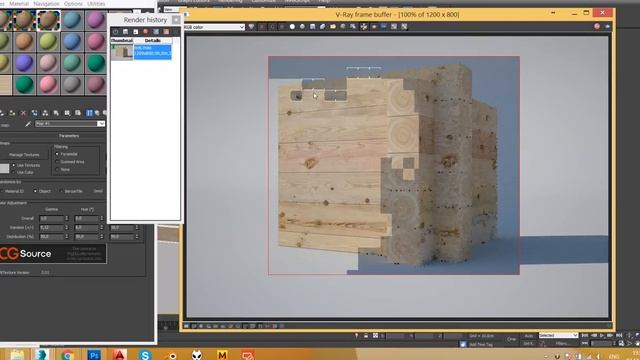Open Photoshop from the taskbar

[93, 355]
